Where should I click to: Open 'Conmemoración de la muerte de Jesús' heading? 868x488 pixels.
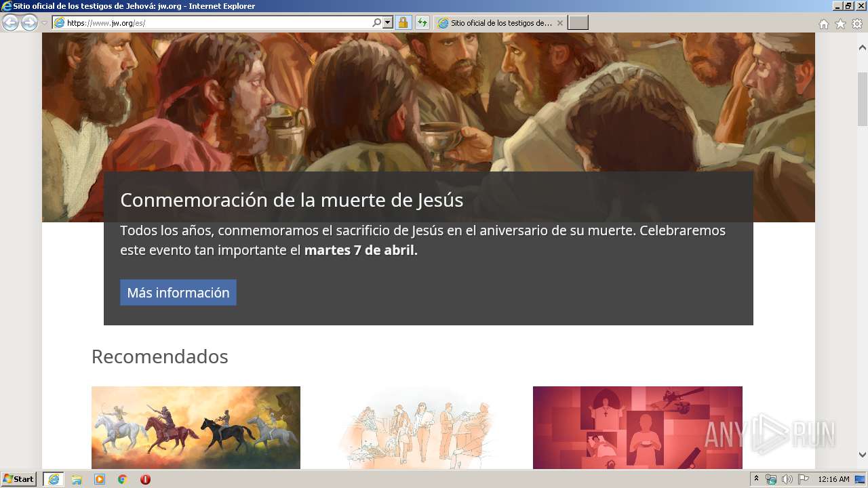click(292, 200)
